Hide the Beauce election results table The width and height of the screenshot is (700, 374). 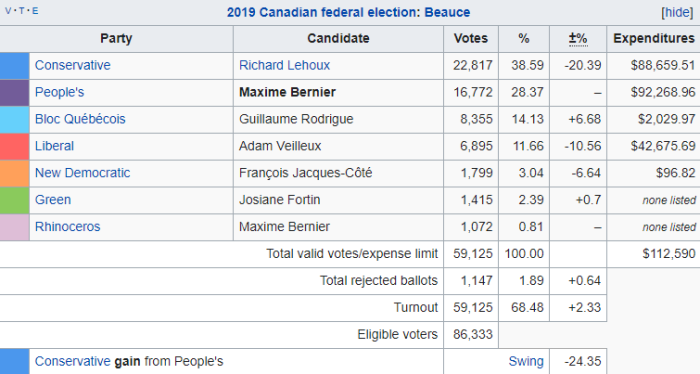[677, 12]
